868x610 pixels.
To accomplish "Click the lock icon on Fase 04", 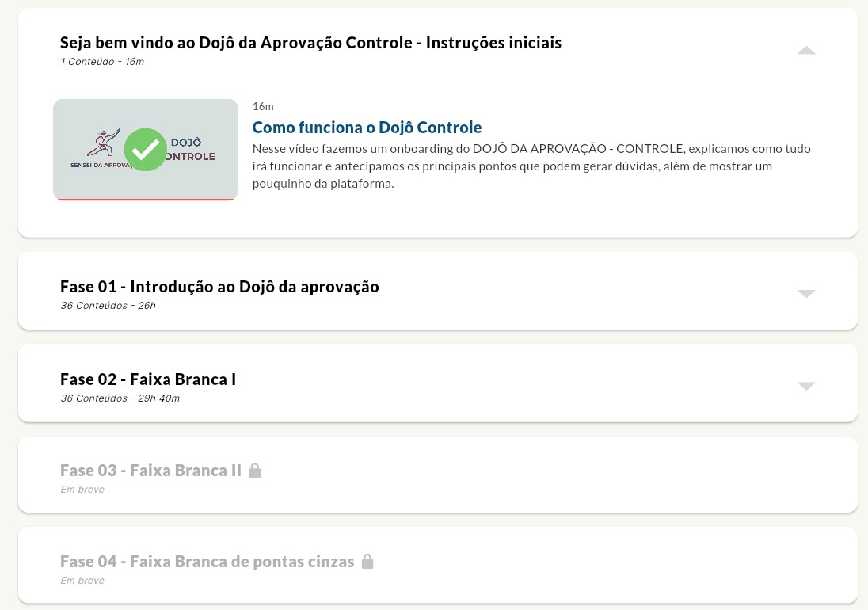I will coord(367,561).
